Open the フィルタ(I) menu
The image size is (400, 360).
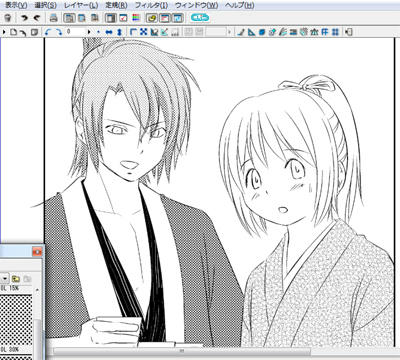click(x=151, y=5)
